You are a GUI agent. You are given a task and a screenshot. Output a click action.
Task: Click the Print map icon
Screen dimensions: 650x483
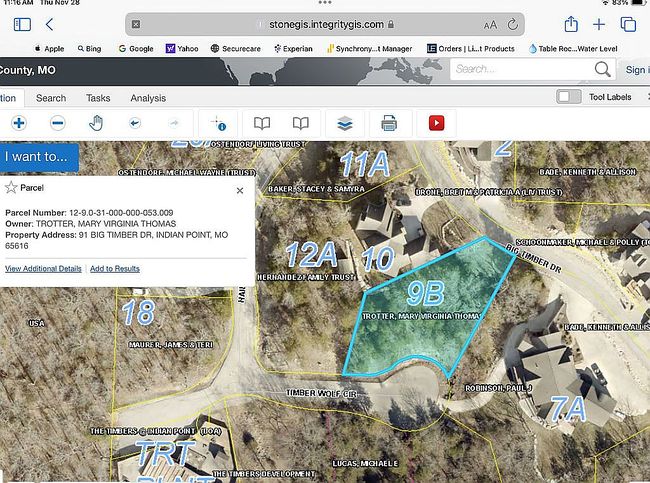389,123
